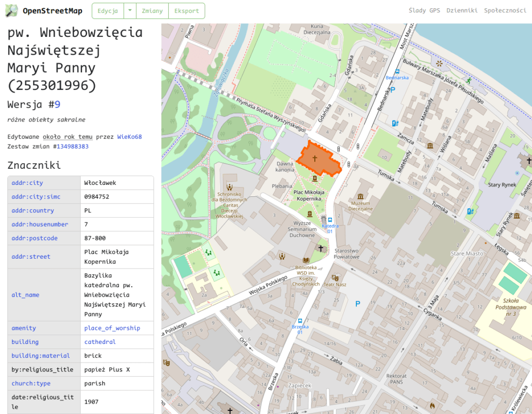Select the Katedra 01 bus stop icon

click(330, 219)
